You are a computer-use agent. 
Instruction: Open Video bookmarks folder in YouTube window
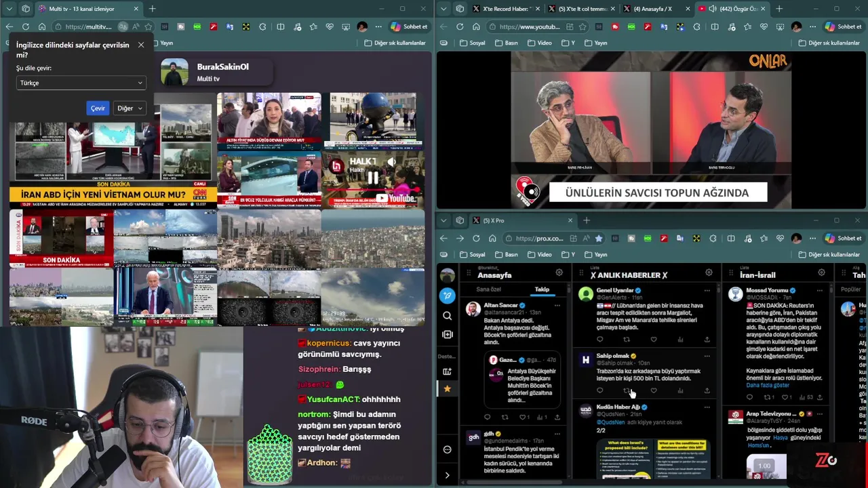(540, 43)
